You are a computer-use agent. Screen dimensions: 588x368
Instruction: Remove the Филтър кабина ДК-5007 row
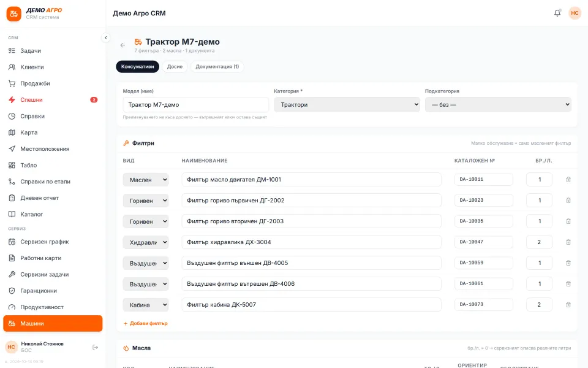[568, 305]
